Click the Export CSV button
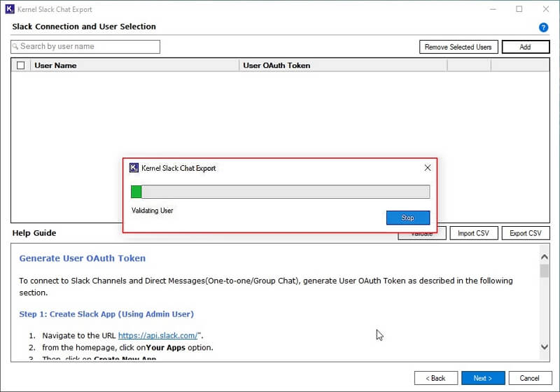560x392 pixels. pyautogui.click(x=526, y=233)
